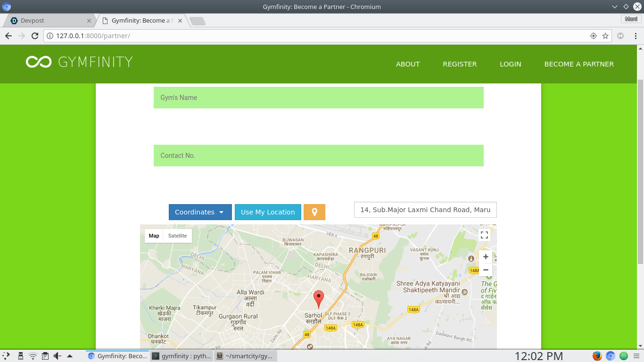Click the Contact No. input field
Screen dimensions: 644x362
click(319, 156)
